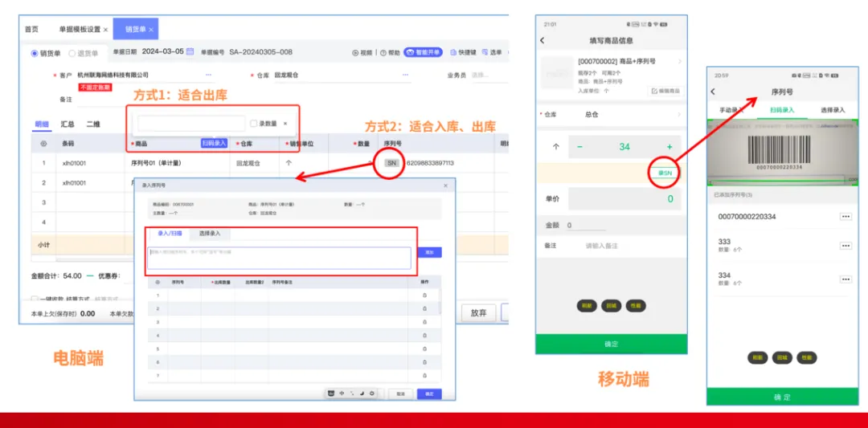Click the SN serial number button
The image size is (868, 428).
pyautogui.click(x=392, y=163)
